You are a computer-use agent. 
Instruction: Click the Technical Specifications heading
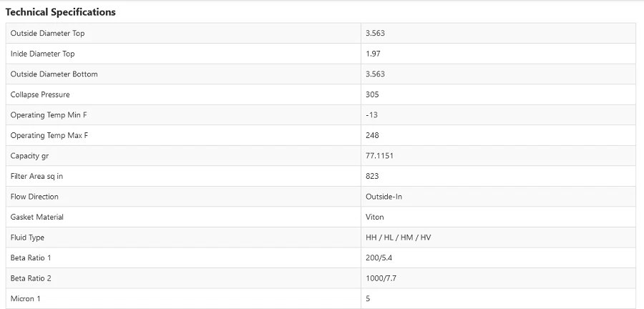click(x=61, y=12)
